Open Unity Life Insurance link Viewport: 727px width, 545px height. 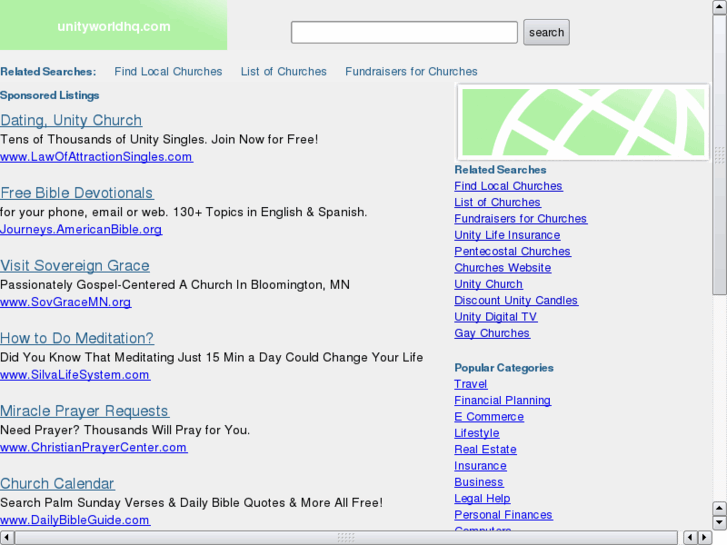coord(507,235)
